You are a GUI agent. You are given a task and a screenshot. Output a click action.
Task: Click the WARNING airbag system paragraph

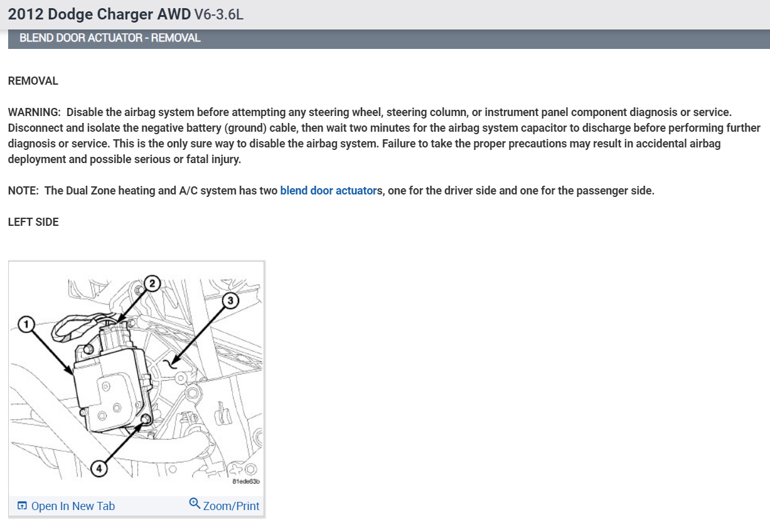tap(384, 136)
